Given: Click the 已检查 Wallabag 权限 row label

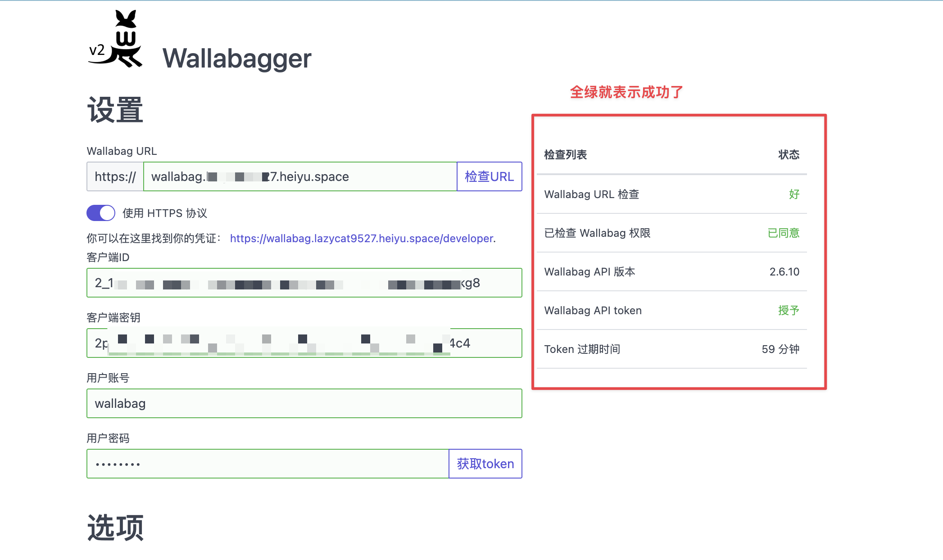Looking at the screenshot, I should click(598, 233).
